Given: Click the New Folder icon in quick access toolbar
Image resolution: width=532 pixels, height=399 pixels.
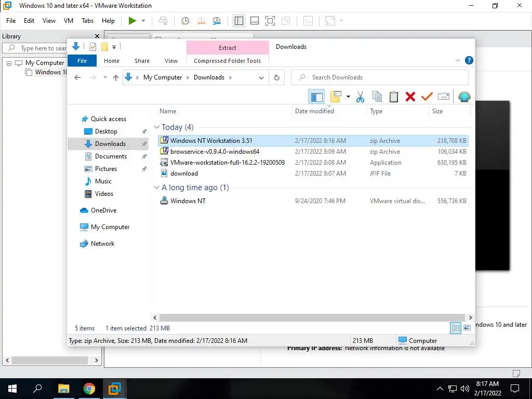Looking at the screenshot, I should click(104, 47).
